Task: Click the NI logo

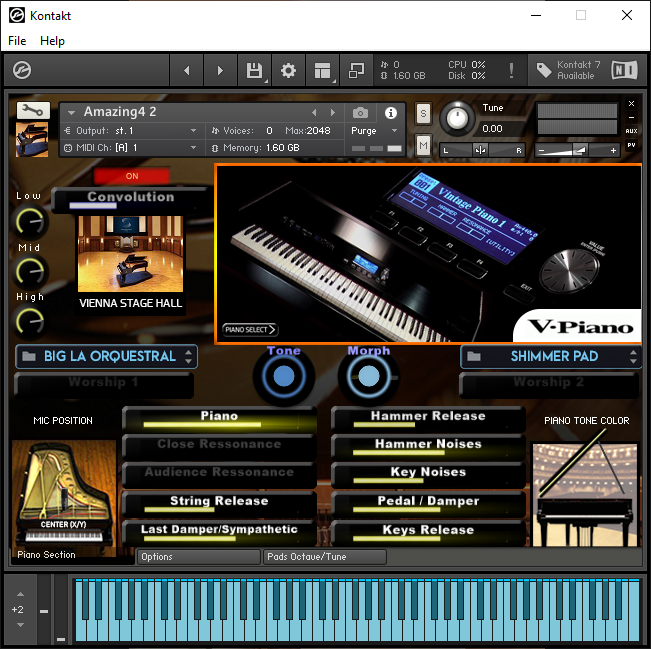Action: pos(624,70)
